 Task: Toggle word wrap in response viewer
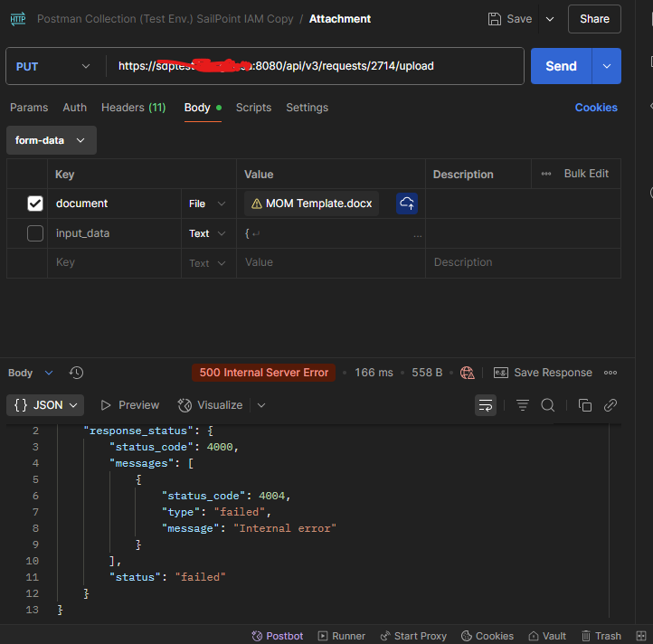486,405
